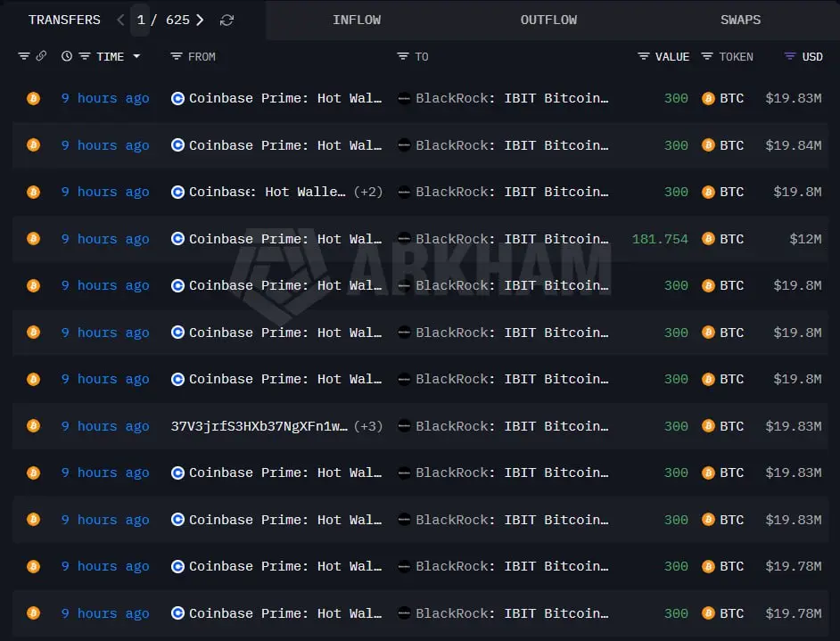Open BlackRock IBIT entity on 181.754 BTC row
The width and height of the screenshot is (840, 641).
click(512, 239)
